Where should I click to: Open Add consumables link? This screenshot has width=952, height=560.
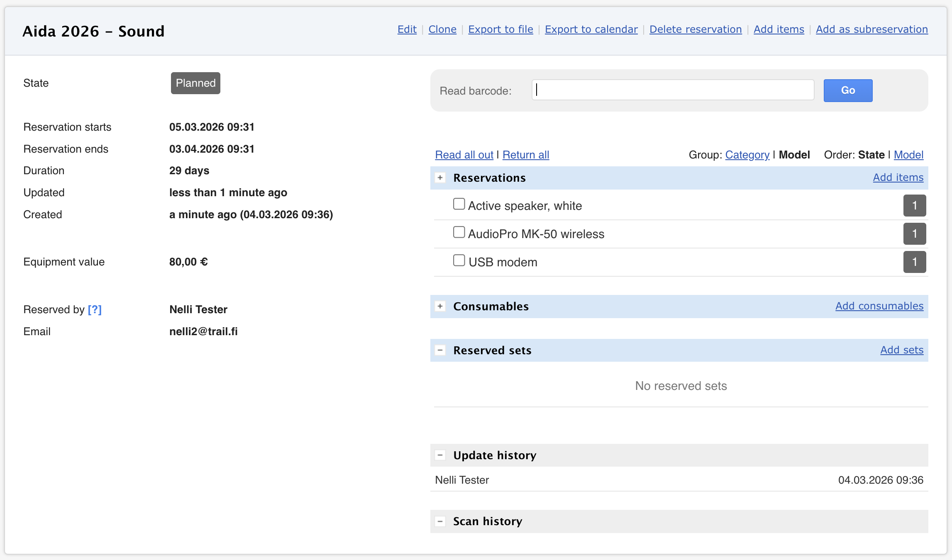tap(879, 306)
